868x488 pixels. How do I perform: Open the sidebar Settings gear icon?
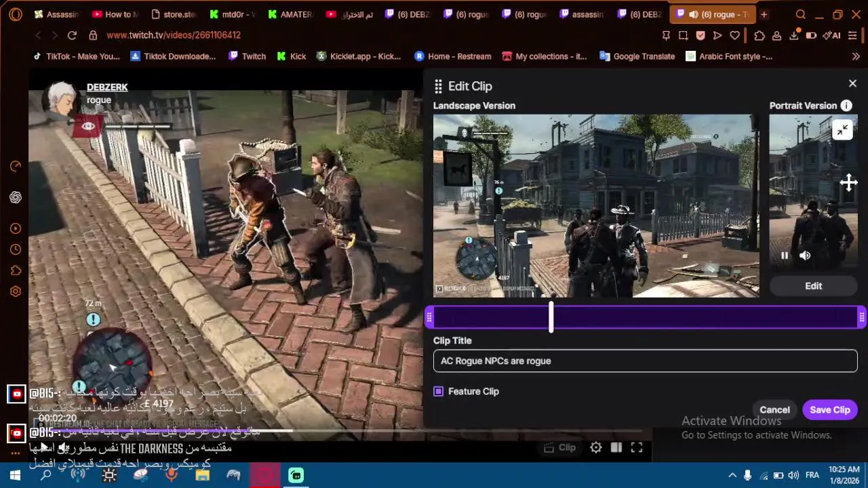click(16, 291)
